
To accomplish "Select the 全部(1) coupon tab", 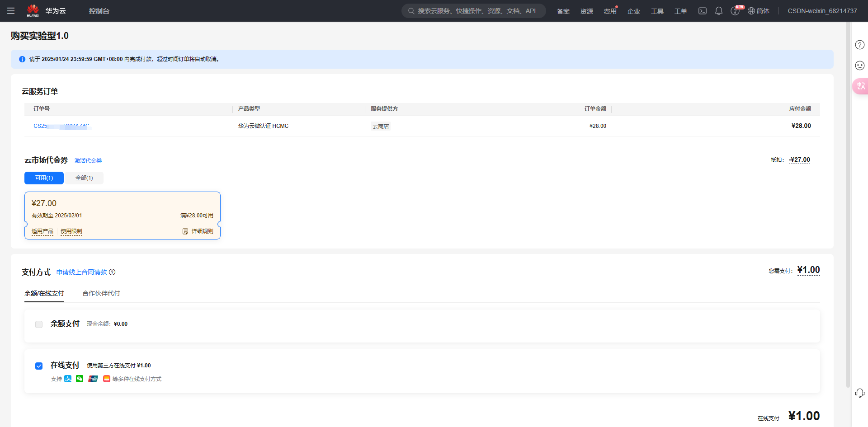I will 84,178.
